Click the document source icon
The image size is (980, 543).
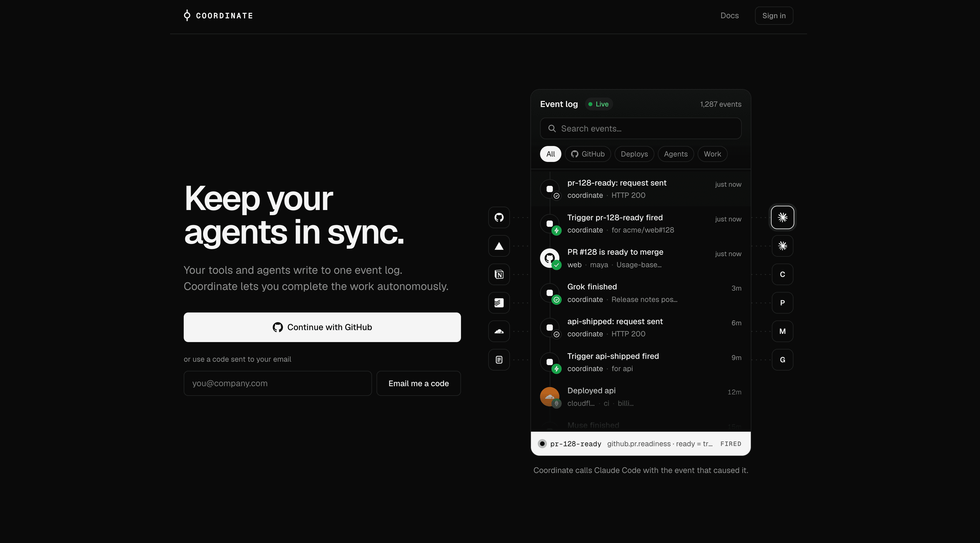(499, 360)
